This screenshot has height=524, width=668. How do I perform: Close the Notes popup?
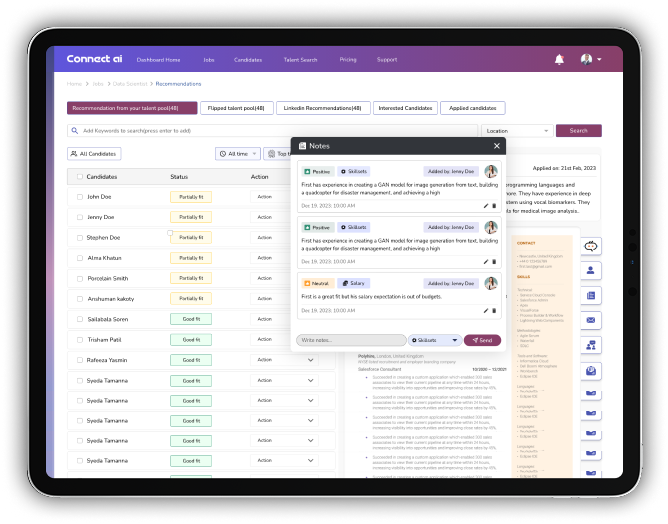[x=496, y=146]
